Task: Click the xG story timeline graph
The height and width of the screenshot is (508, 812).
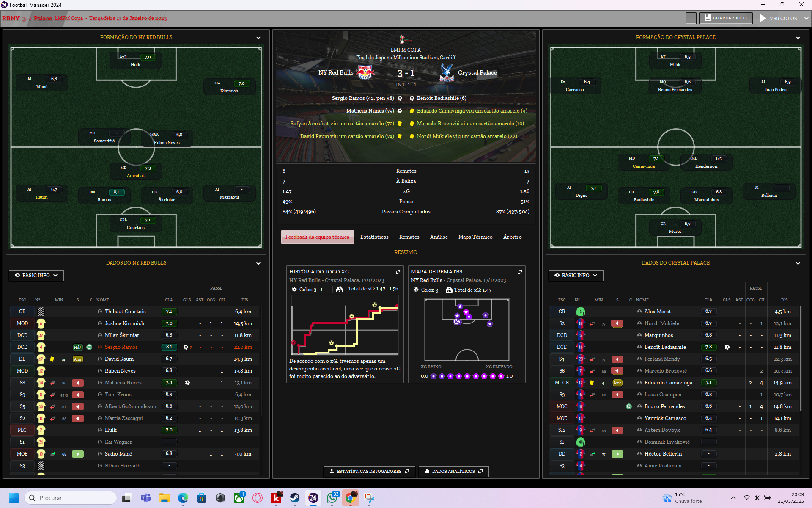Action: (x=345, y=325)
